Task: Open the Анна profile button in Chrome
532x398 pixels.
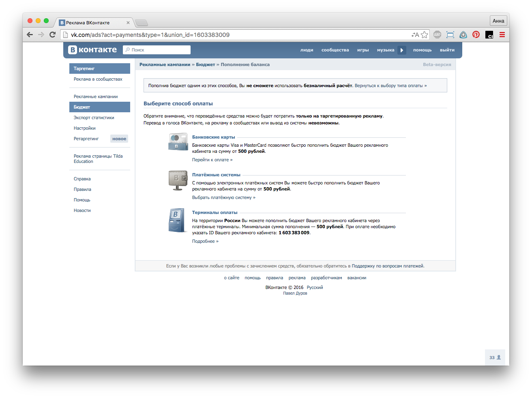Action: click(498, 21)
